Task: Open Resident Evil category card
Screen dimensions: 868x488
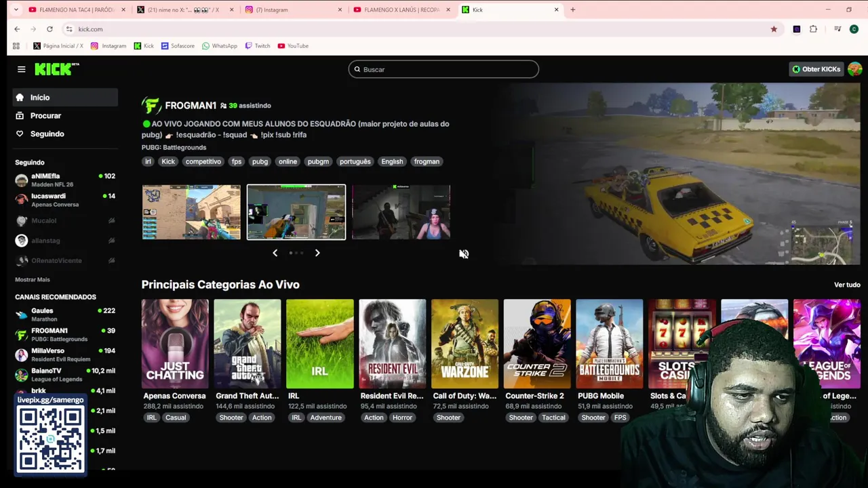Action: coord(393,344)
